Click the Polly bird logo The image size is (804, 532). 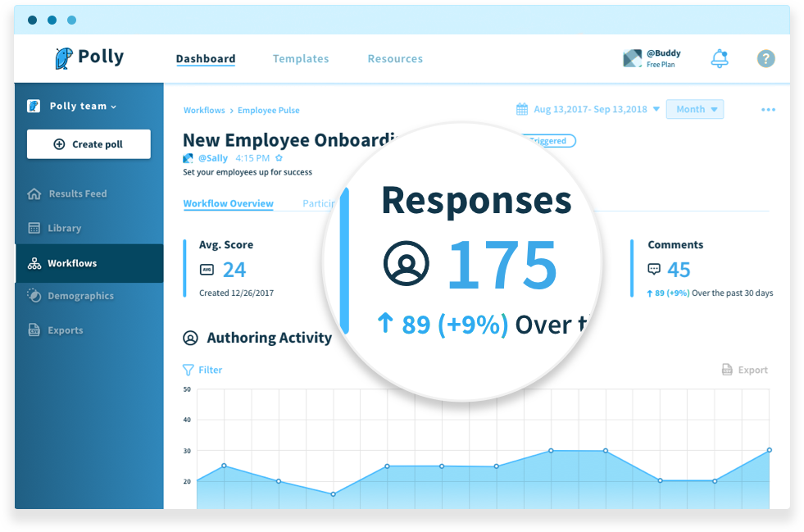[63, 58]
